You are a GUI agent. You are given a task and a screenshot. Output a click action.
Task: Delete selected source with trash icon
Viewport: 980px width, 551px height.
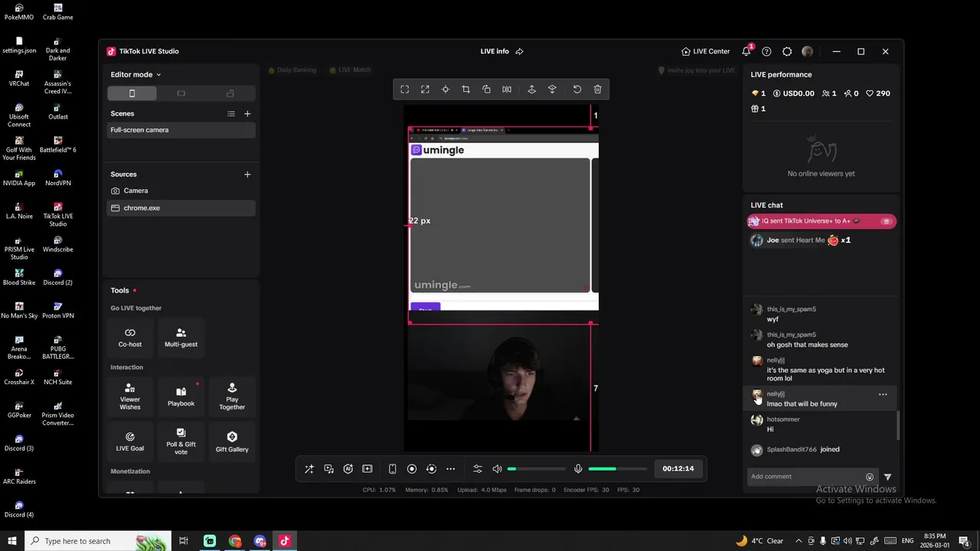click(598, 90)
